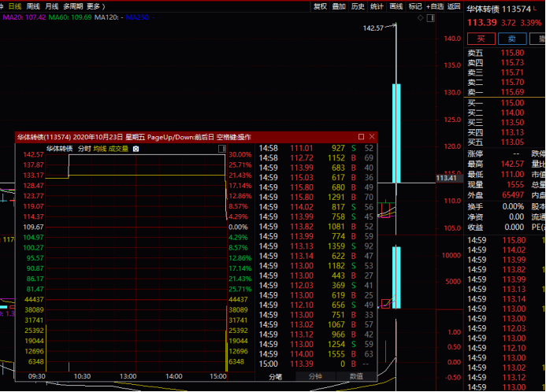Click the panel layout icon in intraday chart

[222, 148]
